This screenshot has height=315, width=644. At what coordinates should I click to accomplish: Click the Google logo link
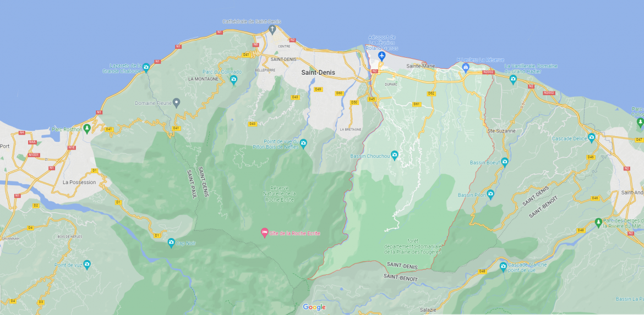[x=314, y=307]
